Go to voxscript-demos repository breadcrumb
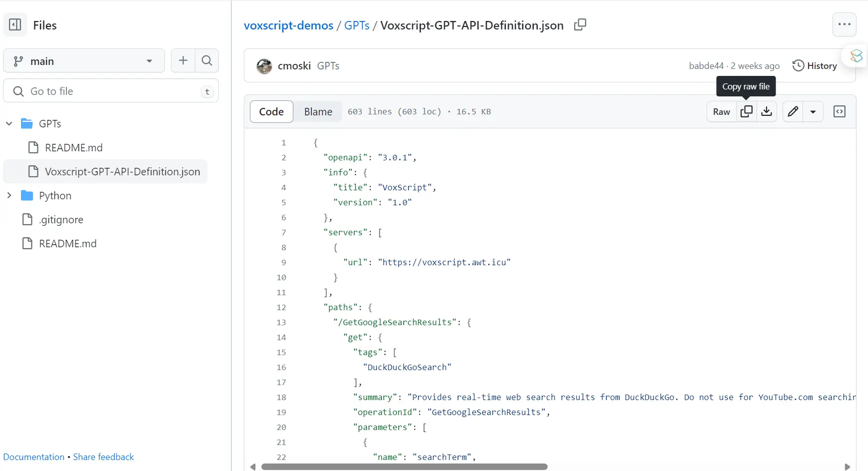This screenshot has width=868, height=471. (288, 25)
